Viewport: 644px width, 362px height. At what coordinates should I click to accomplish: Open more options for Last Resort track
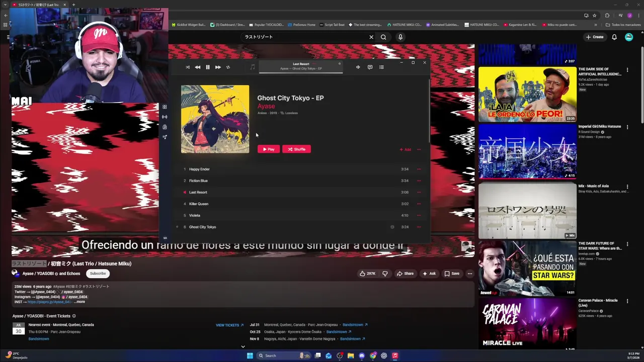419,193
